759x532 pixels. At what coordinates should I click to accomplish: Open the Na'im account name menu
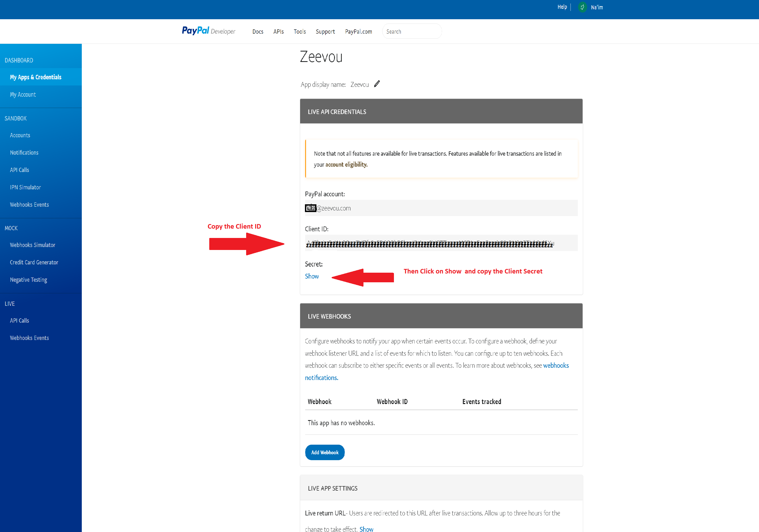coord(597,7)
